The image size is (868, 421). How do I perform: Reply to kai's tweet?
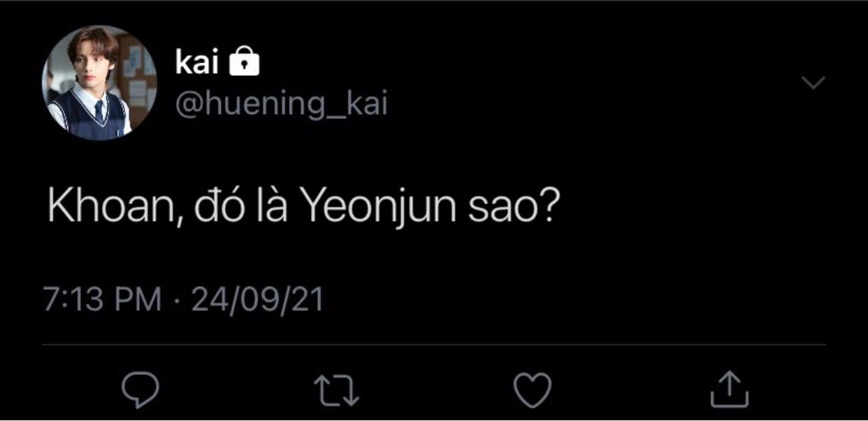(141, 389)
